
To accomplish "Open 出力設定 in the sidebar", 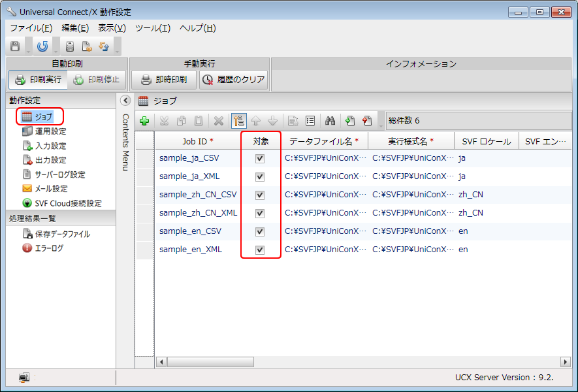I will [x=44, y=160].
